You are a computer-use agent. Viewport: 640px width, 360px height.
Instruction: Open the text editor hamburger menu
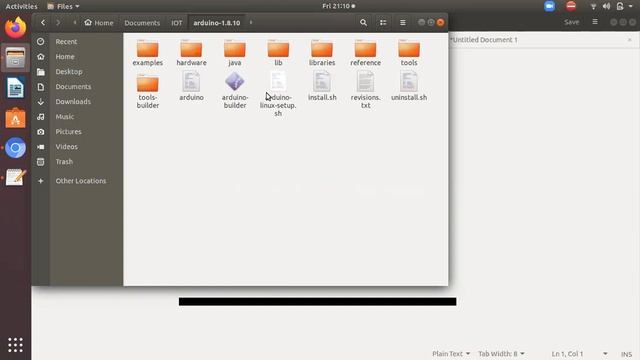click(x=595, y=22)
